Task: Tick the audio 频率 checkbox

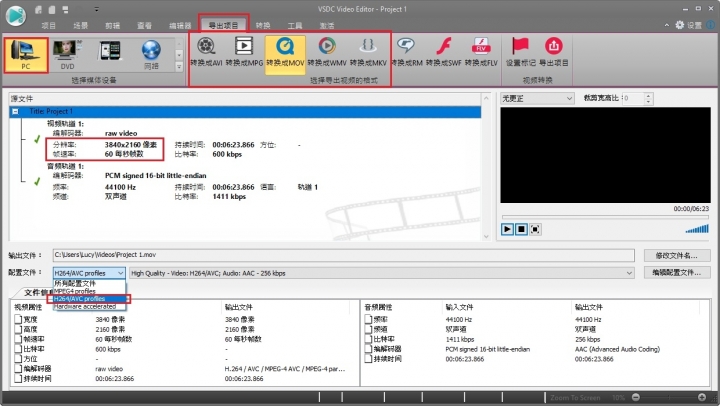Action: click(368, 319)
